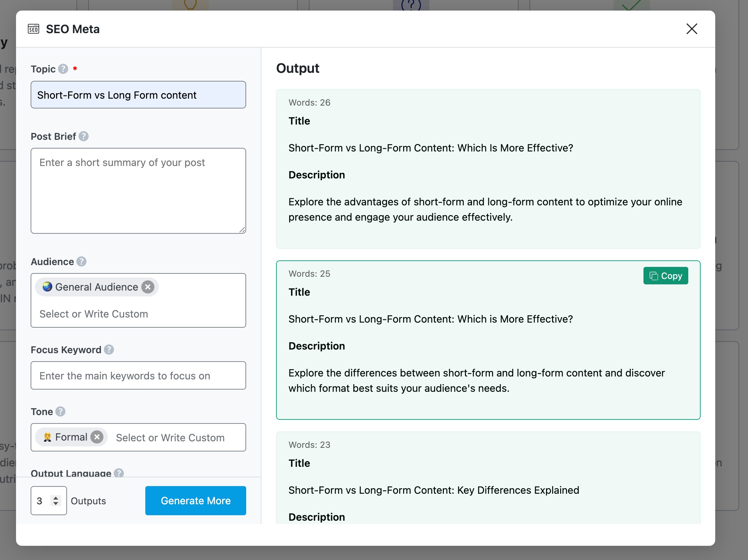Remove the General Audience tag
This screenshot has height=560, width=748.
pyautogui.click(x=148, y=287)
